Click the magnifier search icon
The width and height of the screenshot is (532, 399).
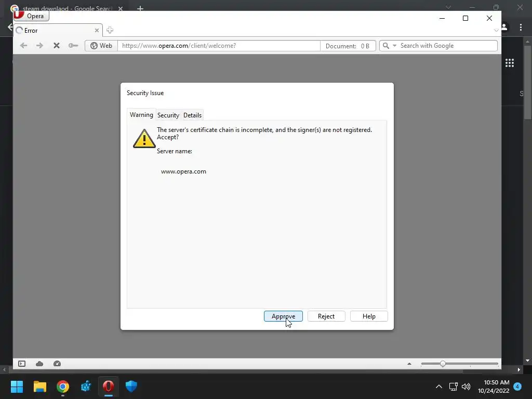(x=386, y=46)
